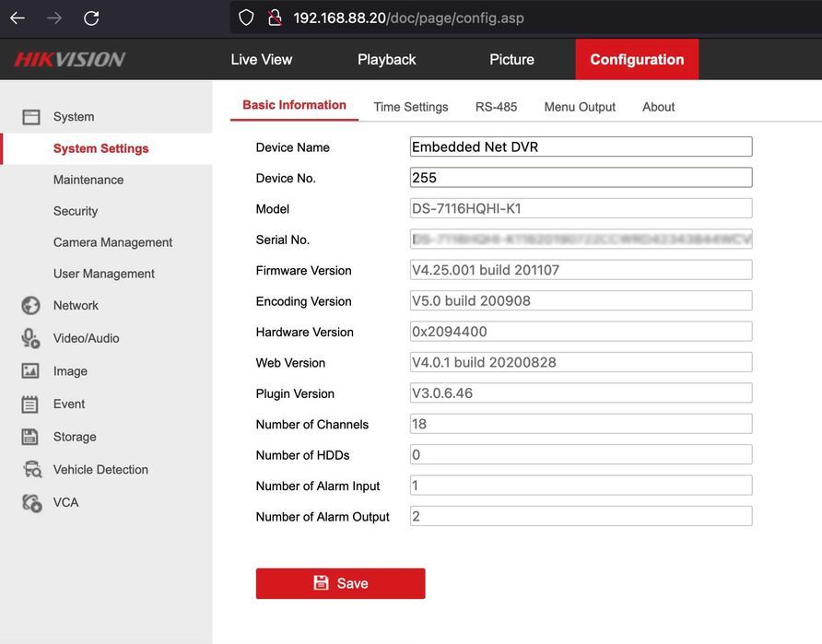Click the Image picture icon
Screen dimensions: 822x644
pos(30,371)
